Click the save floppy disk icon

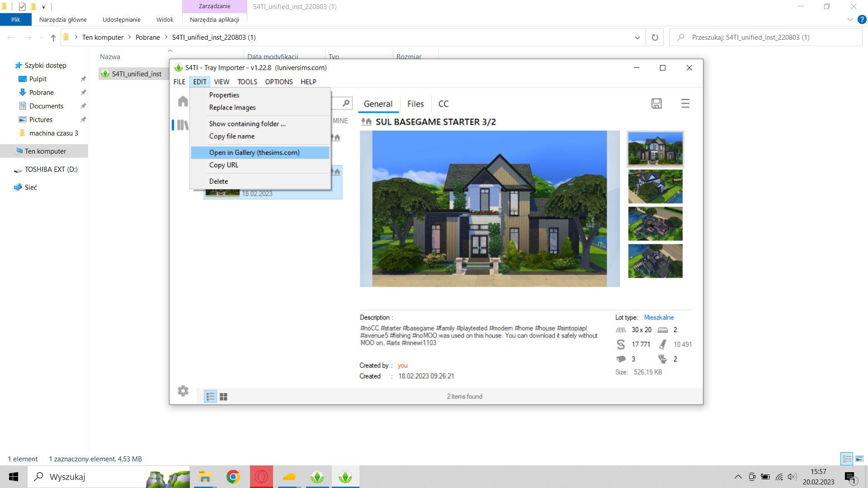point(656,103)
